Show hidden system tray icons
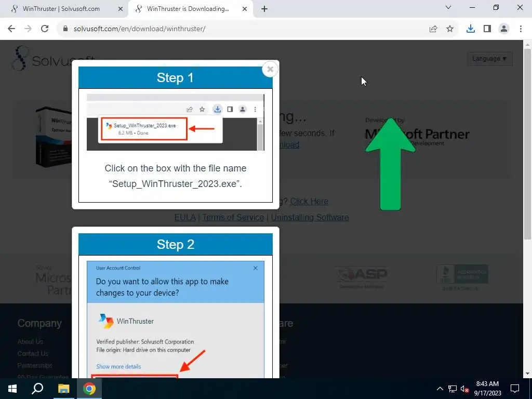 (440, 389)
